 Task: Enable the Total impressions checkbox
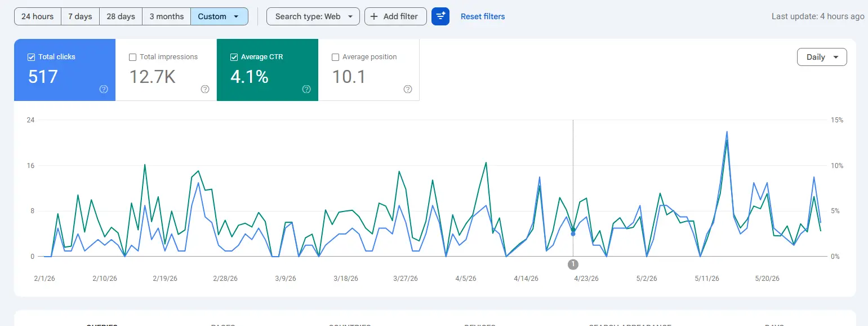[x=133, y=57]
